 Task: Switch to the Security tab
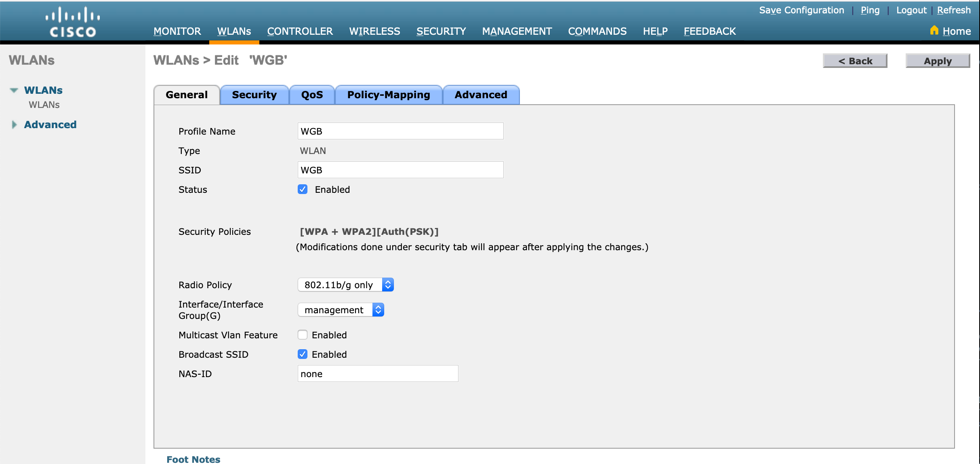(254, 95)
